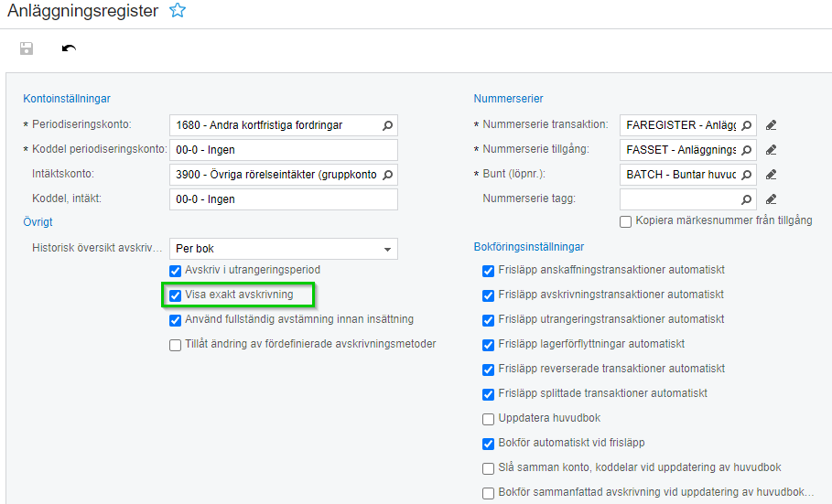Check Bokför sammanfattad avskrivning option
This screenshot has width=832, height=504.
(x=488, y=493)
